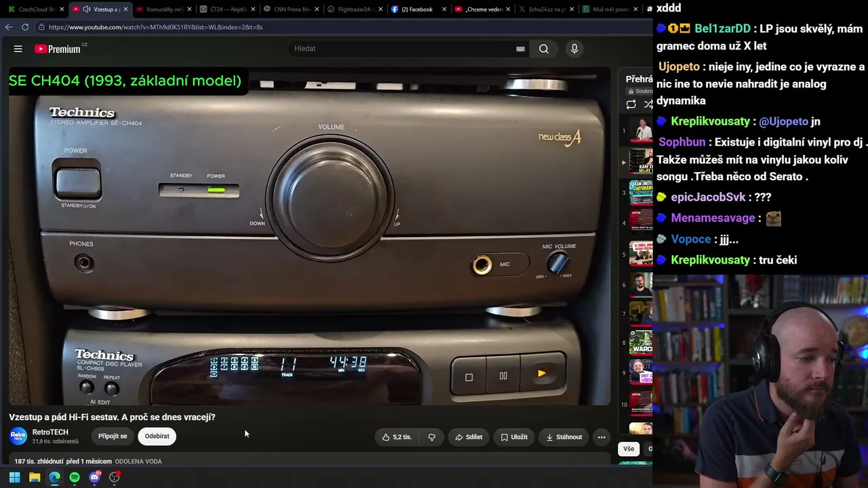868x488 pixels.
Task: Like the video (5,2 tis.)
Action: (x=397, y=437)
